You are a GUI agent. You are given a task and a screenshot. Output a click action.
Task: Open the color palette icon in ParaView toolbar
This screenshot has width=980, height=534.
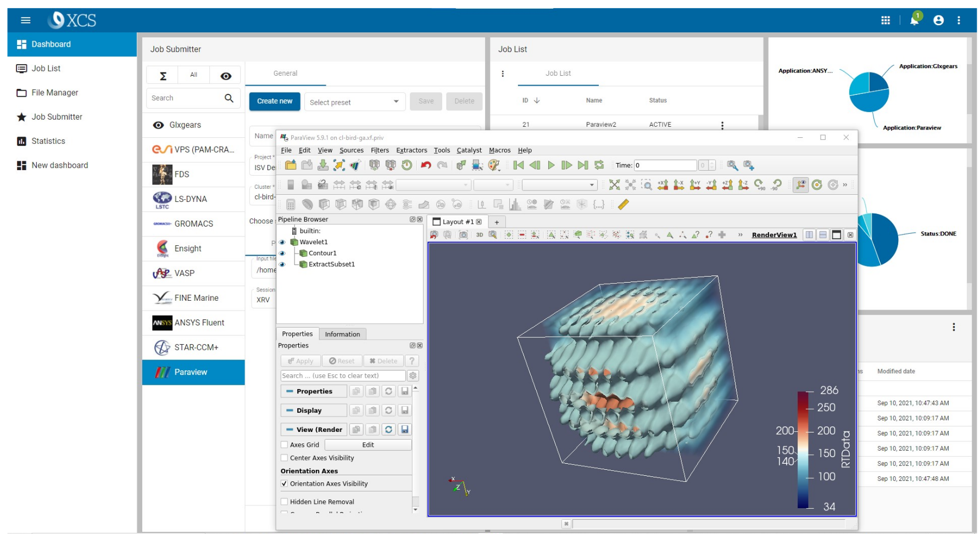(494, 165)
